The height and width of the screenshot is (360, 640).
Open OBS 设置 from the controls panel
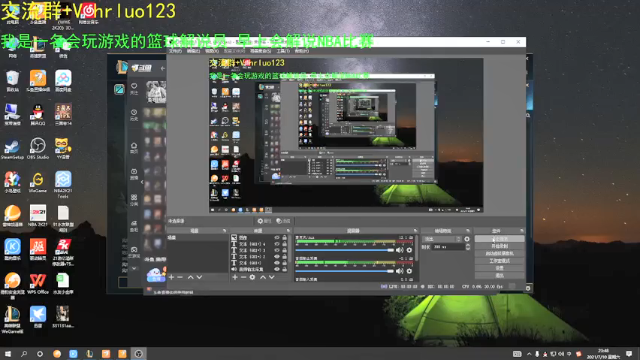coord(499,268)
